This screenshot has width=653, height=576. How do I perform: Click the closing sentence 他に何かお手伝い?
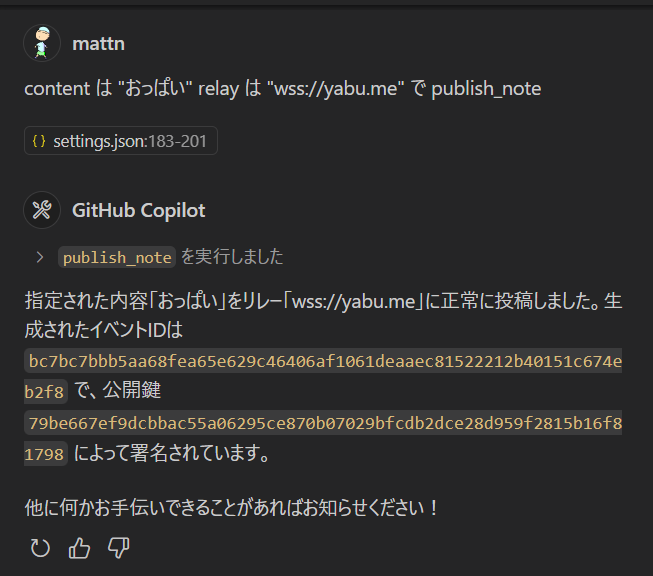(x=231, y=508)
